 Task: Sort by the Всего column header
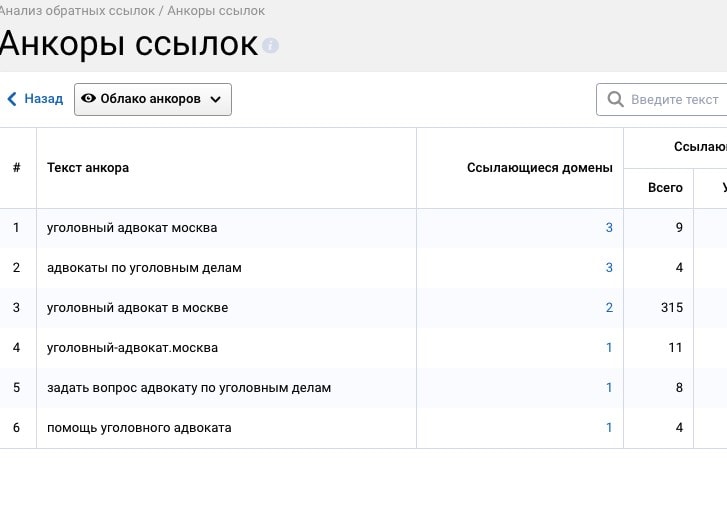(x=665, y=188)
